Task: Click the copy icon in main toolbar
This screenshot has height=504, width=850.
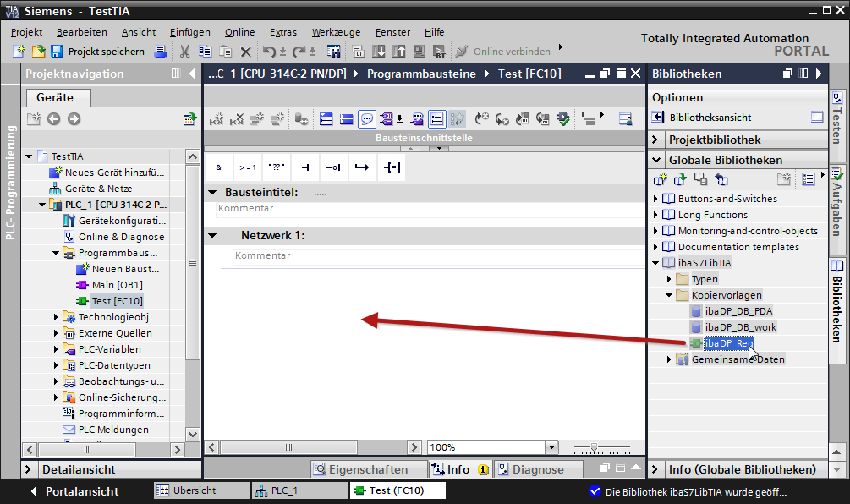Action: point(205,52)
